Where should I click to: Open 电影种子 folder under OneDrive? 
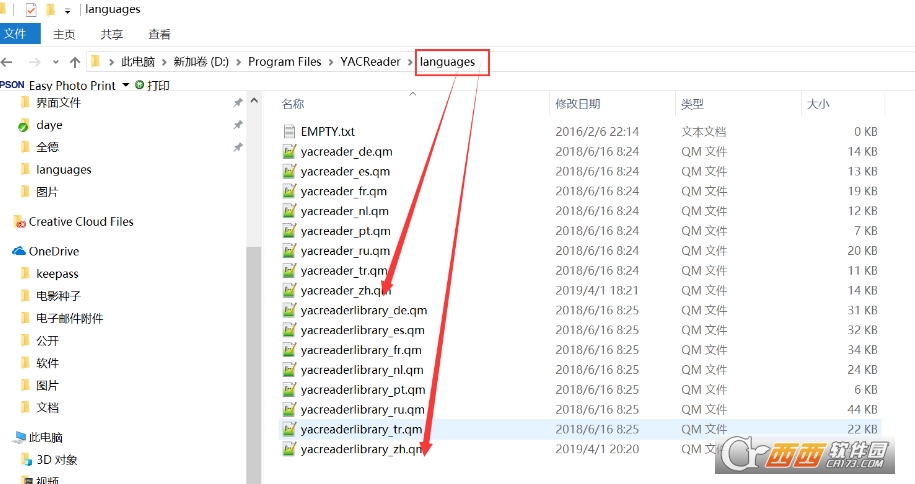[x=58, y=296]
